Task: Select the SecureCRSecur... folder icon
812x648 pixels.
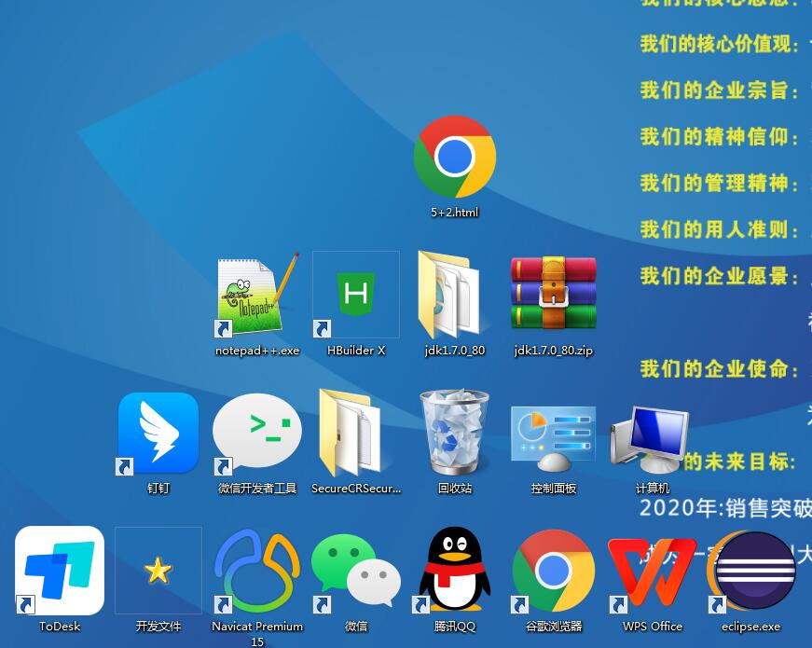Action: (355, 433)
